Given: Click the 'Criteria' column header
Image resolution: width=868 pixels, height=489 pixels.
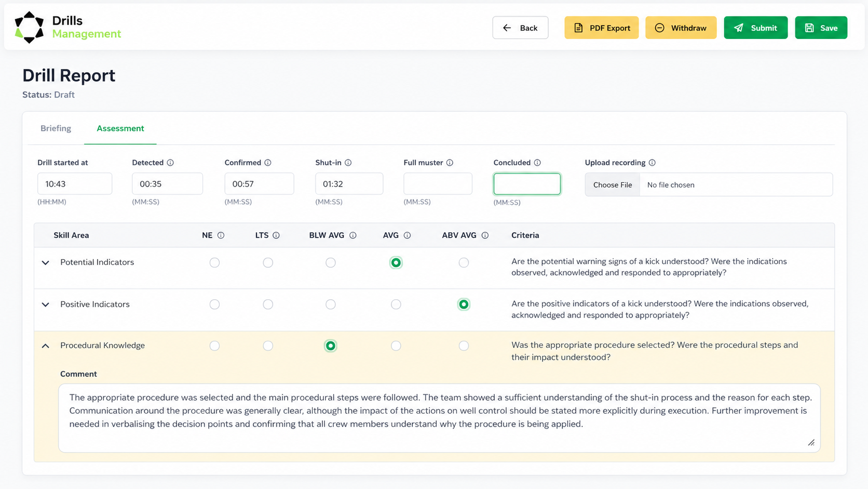Looking at the screenshot, I should click(x=525, y=235).
